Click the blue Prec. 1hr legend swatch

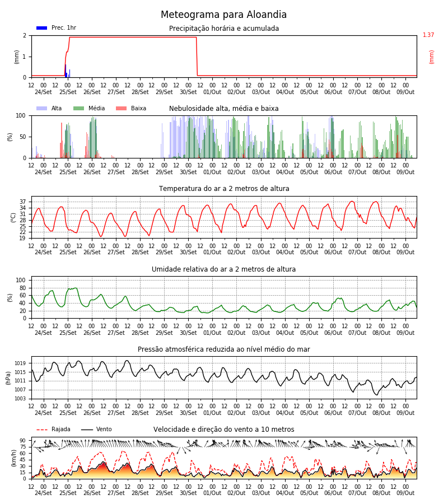pos(42,28)
